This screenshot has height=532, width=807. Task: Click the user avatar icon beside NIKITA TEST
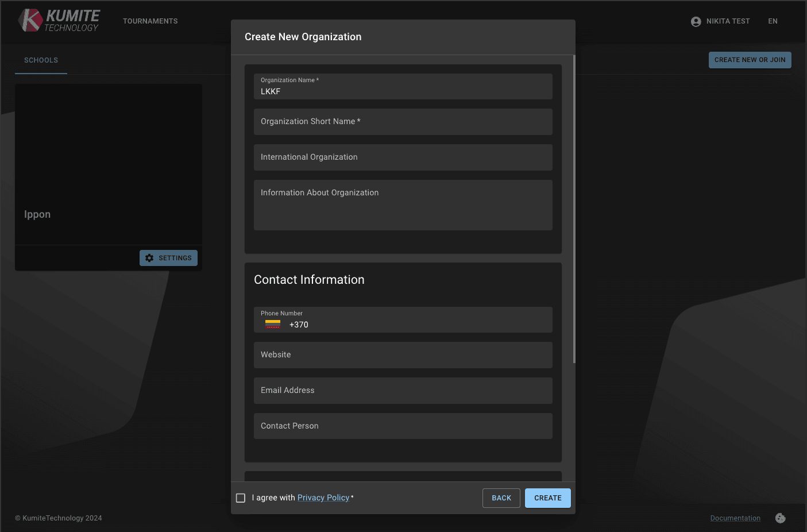coord(696,21)
